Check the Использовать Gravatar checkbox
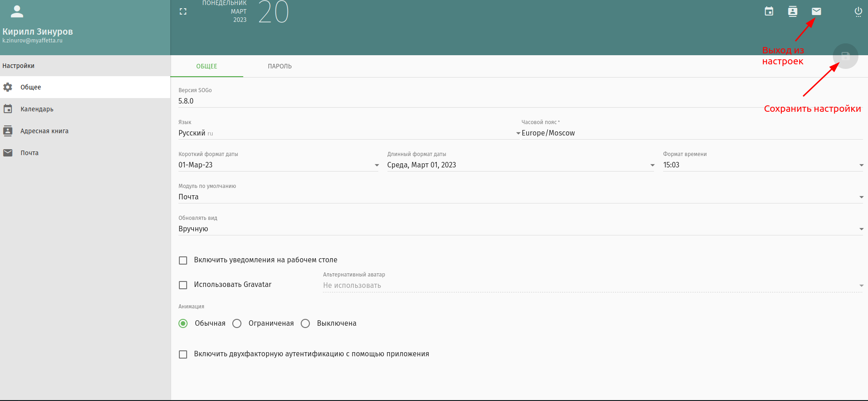 point(183,285)
